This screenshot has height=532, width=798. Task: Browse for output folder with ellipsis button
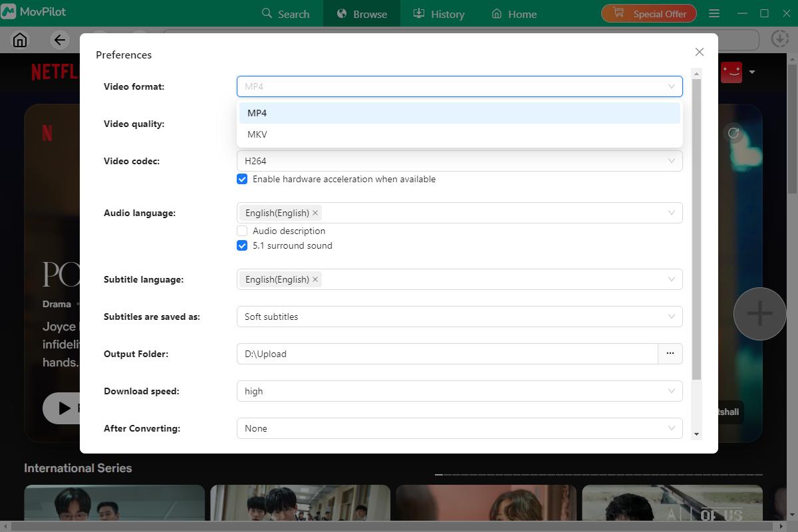click(x=670, y=354)
